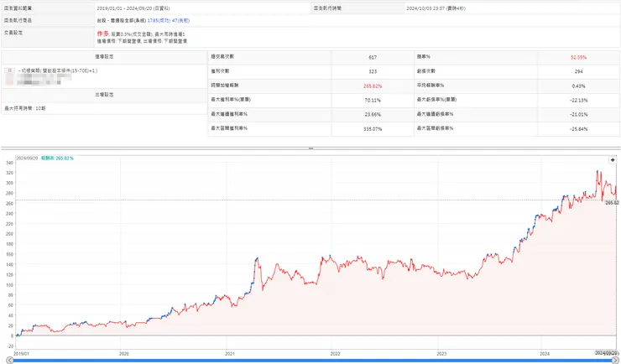
Task: Click the left handle of the range slider
Action: (9, 360)
